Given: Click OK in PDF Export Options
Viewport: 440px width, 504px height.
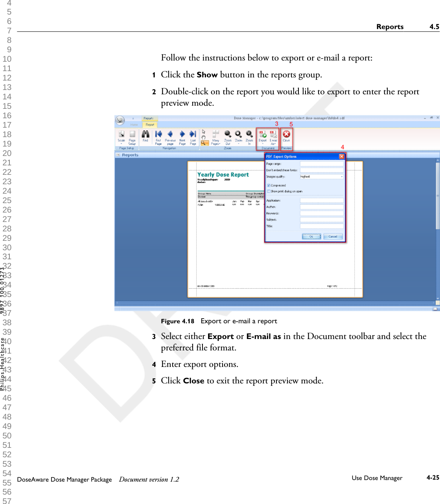Looking at the screenshot, I should [311, 236].
